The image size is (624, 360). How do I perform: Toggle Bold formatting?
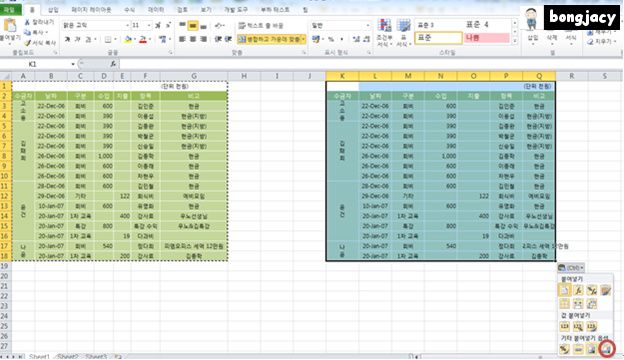[x=67, y=39]
